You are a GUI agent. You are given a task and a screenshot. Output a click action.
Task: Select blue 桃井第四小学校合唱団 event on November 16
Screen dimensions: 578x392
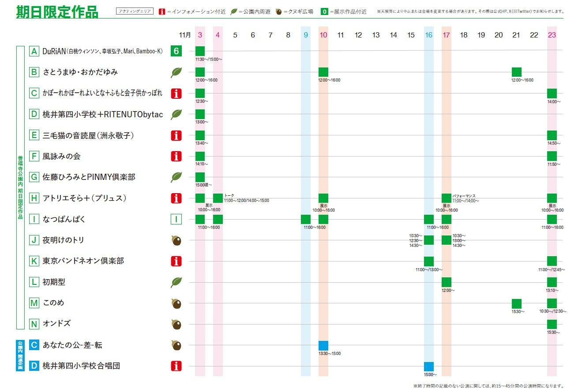(x=429, y=366)
